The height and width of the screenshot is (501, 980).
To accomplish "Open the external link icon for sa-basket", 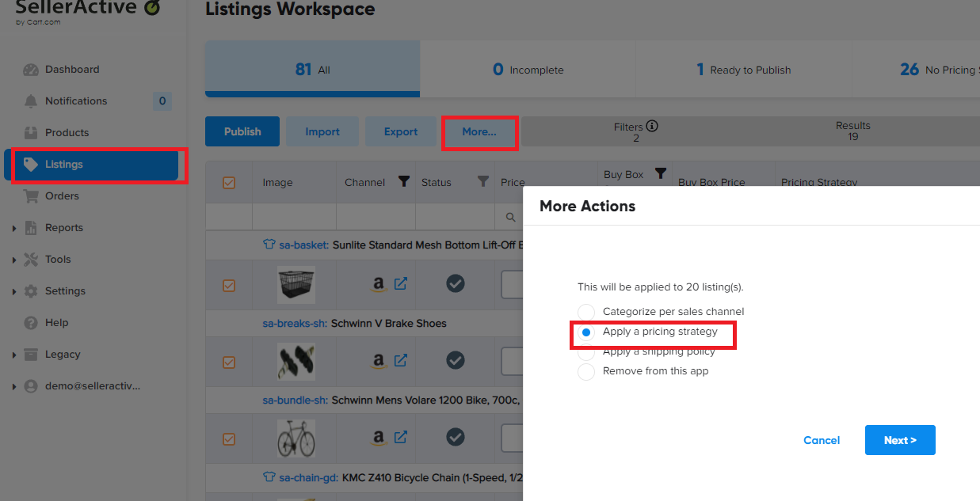I will coord(401,283).
